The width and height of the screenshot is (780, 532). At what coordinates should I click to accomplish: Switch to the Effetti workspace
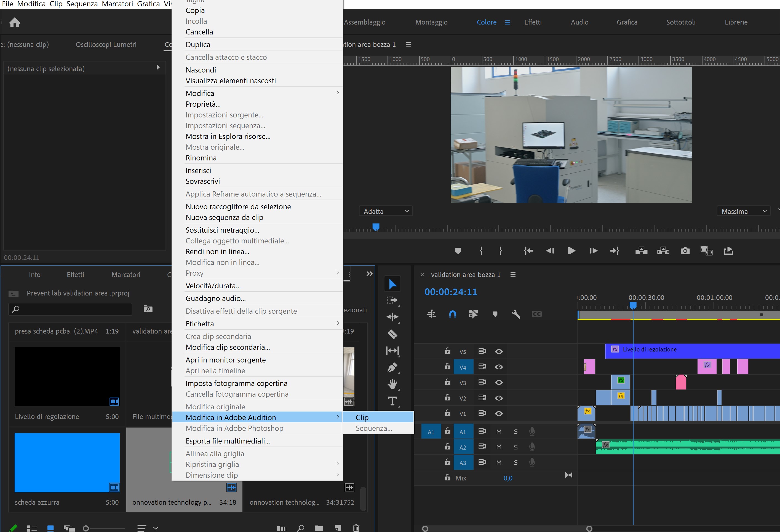click(533, 22)
